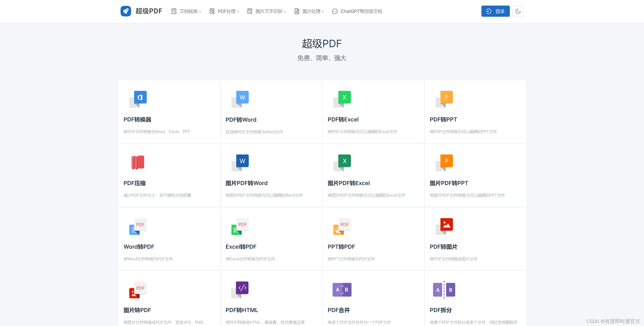Open the PDF压缩 card title
This screenshot has width=644, height=326.
coord(135,183)
